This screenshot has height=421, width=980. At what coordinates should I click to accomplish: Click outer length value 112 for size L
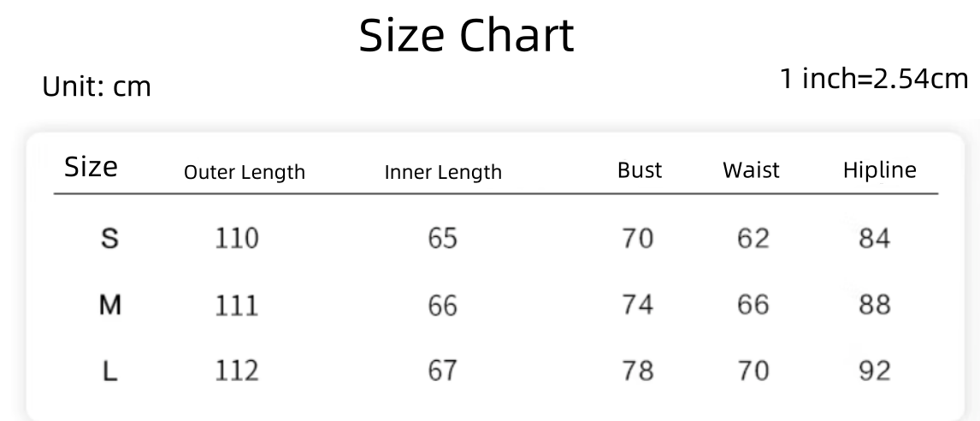[236, 371]
